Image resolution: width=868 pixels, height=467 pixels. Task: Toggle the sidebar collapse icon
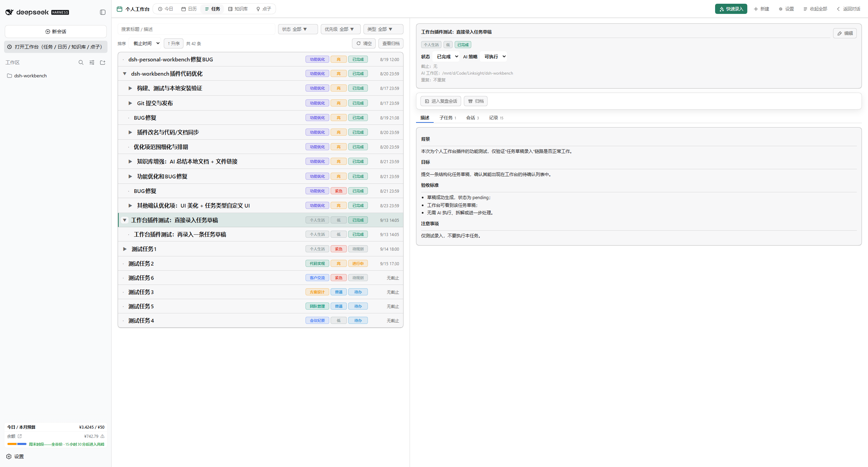coord(103,12)
